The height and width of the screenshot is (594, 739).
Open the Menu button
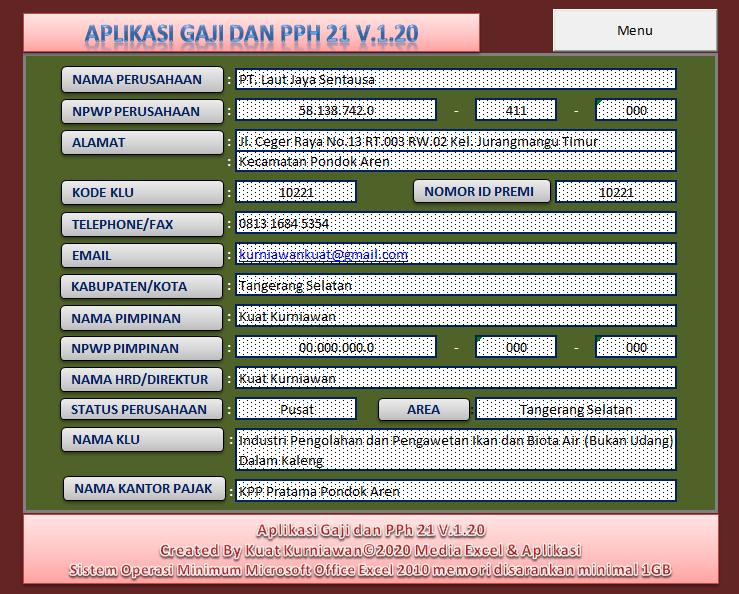(635, 30)
